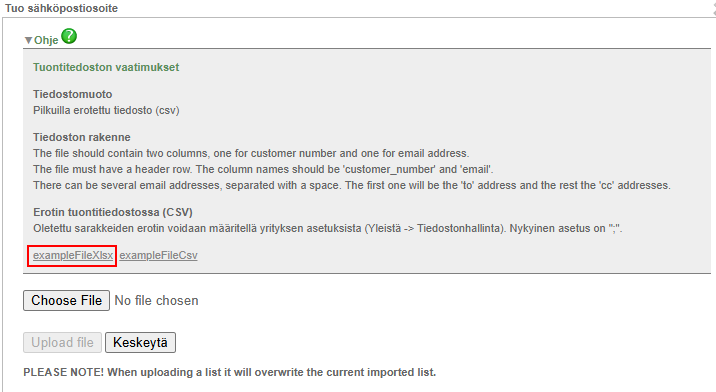The height and width of the screenshot is (392, 716).
Task: Click the 'Pilkuilla erotettu tiedosto (csv)' line
Action: [x=106, y=111]
